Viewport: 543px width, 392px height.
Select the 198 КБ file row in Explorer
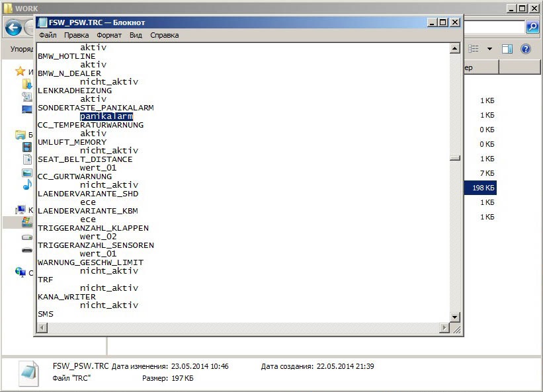[480, 188]
